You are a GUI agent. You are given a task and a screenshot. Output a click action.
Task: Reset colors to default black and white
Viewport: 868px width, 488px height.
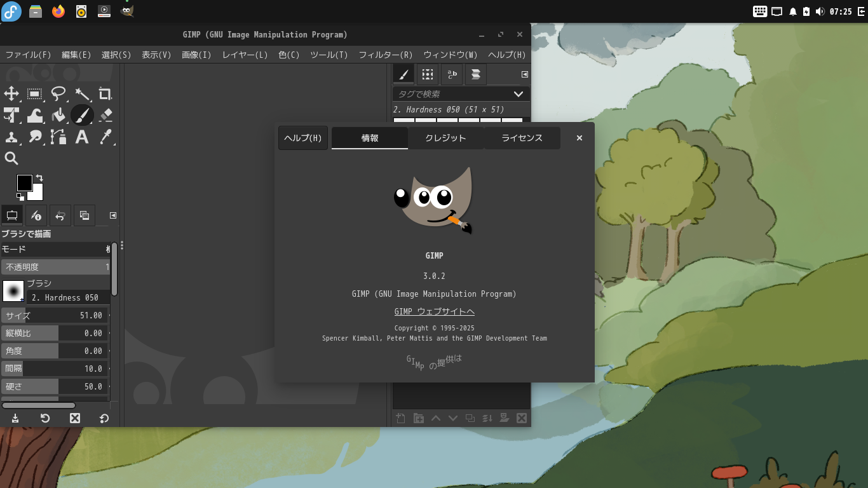[20, 197]
